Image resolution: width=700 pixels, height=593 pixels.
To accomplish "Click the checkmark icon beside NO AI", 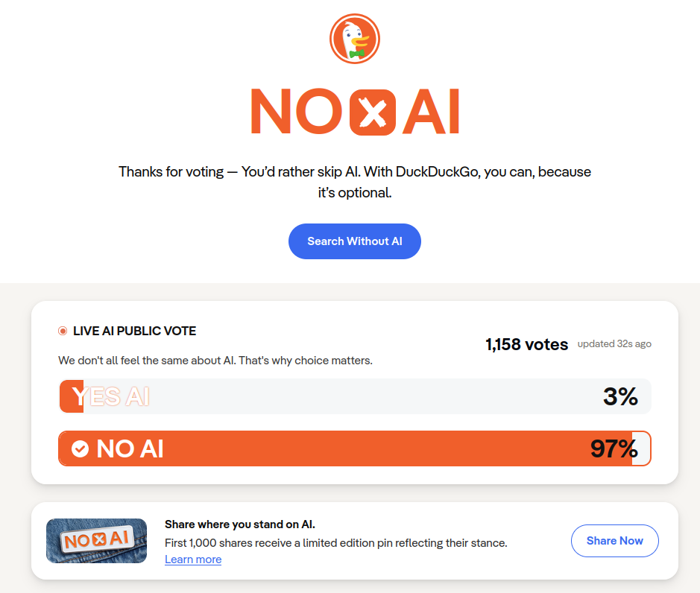I will [x=80, y=448].
